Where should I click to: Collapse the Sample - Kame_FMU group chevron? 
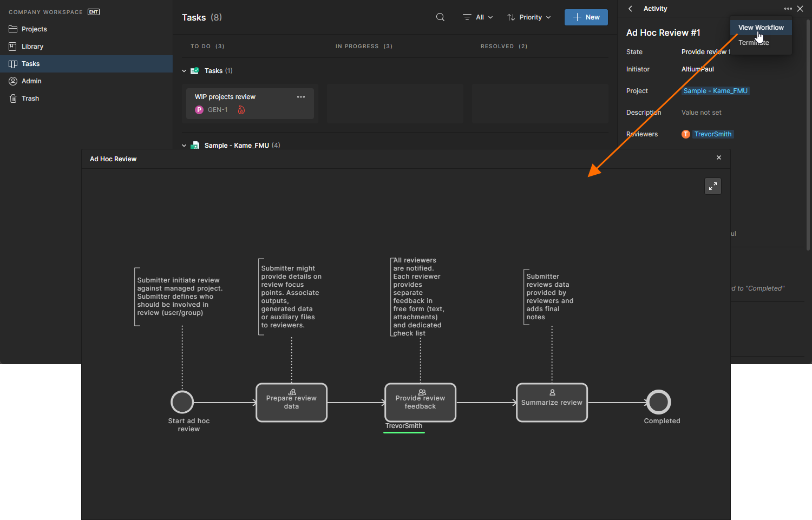click(x=184, y=146)
